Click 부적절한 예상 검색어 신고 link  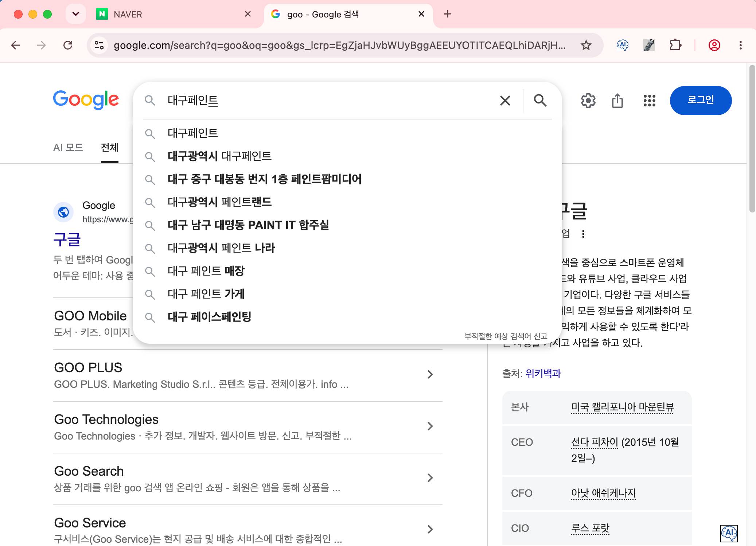[506, 336]
